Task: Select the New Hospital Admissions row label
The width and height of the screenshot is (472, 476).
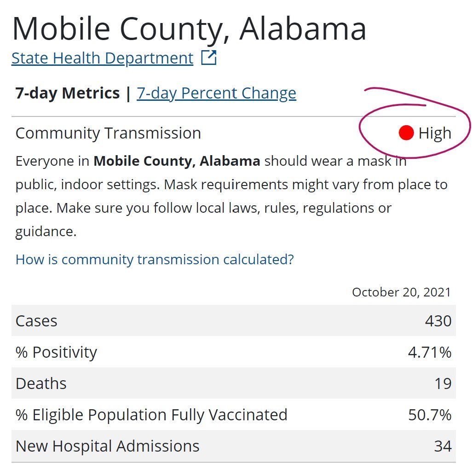Action: click(x=107, y=446)
